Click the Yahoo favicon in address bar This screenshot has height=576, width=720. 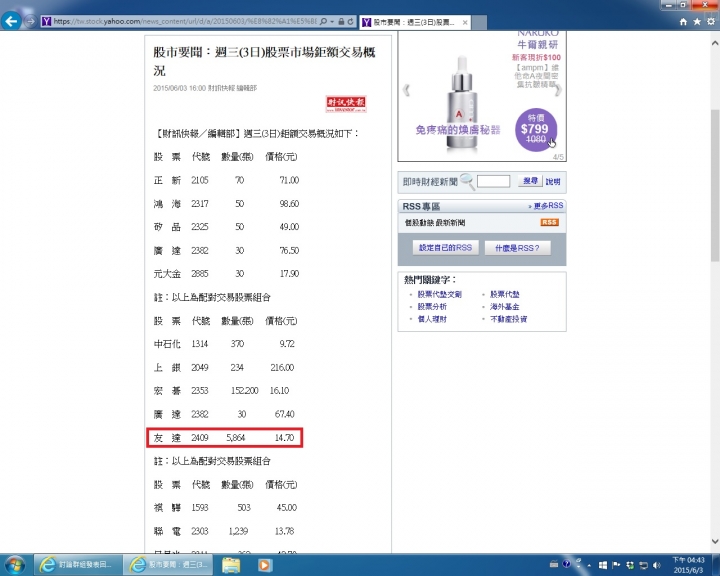[x=46, y=22]
